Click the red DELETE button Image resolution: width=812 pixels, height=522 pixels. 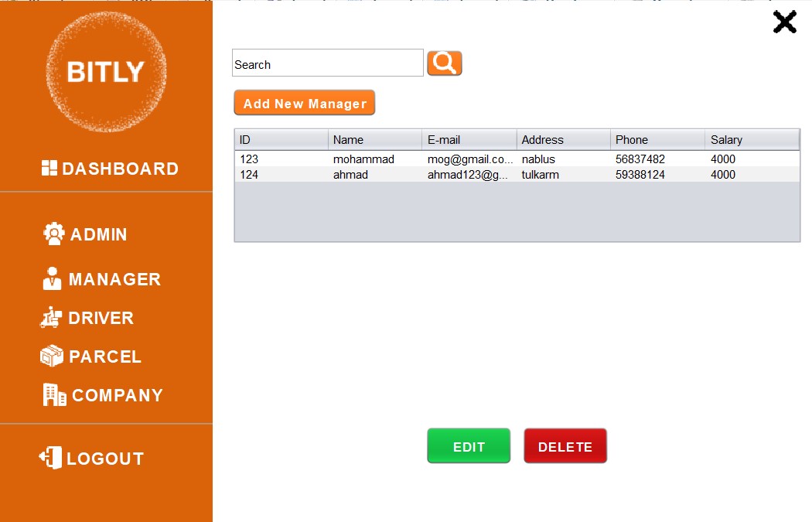tap(565, 446)
